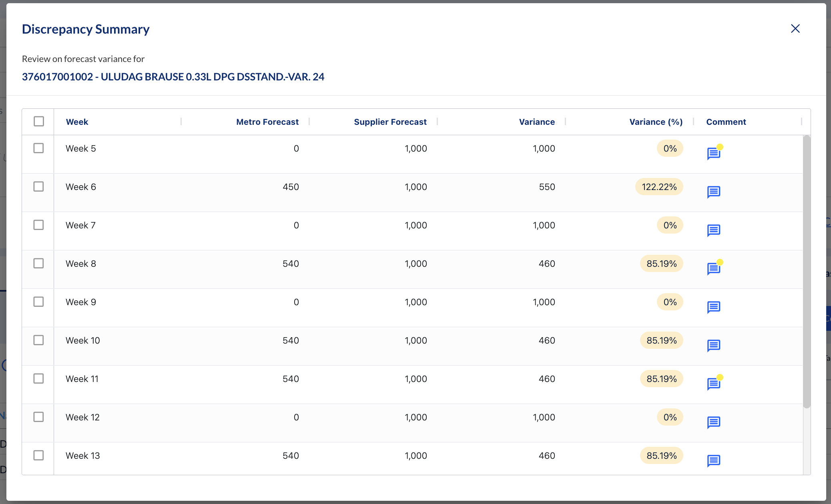Click the Week column header
Screen dimensions: 831x504
[x=77, y=122]
